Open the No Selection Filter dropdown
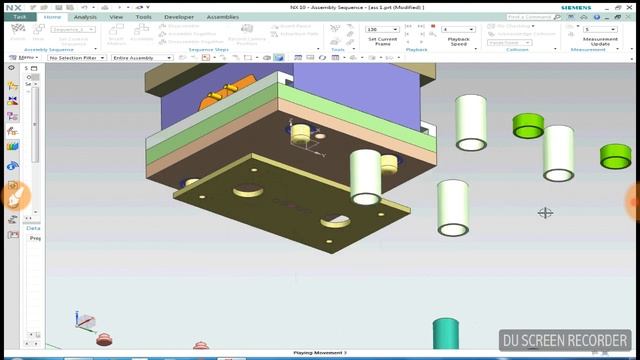 click(x=77, y=58)
